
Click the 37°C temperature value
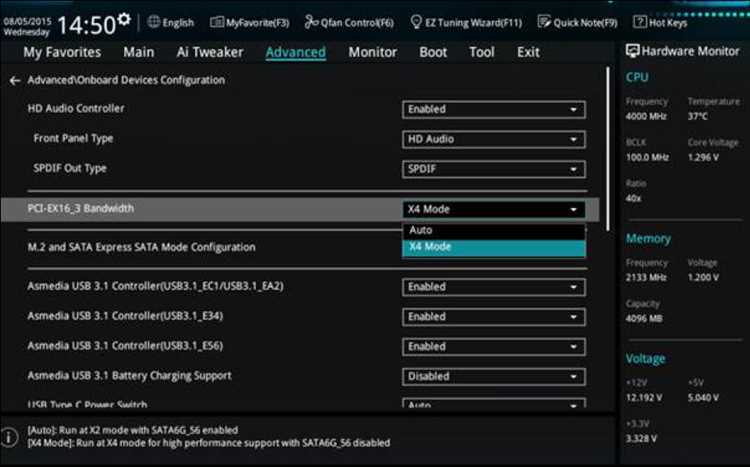pyautogui.click(x=698, y=116)
